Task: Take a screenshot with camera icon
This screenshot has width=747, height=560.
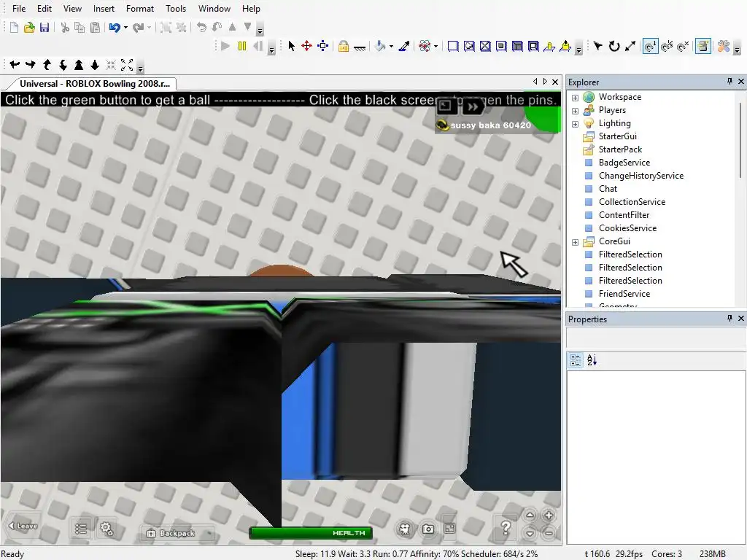Action: pos(427,529)
